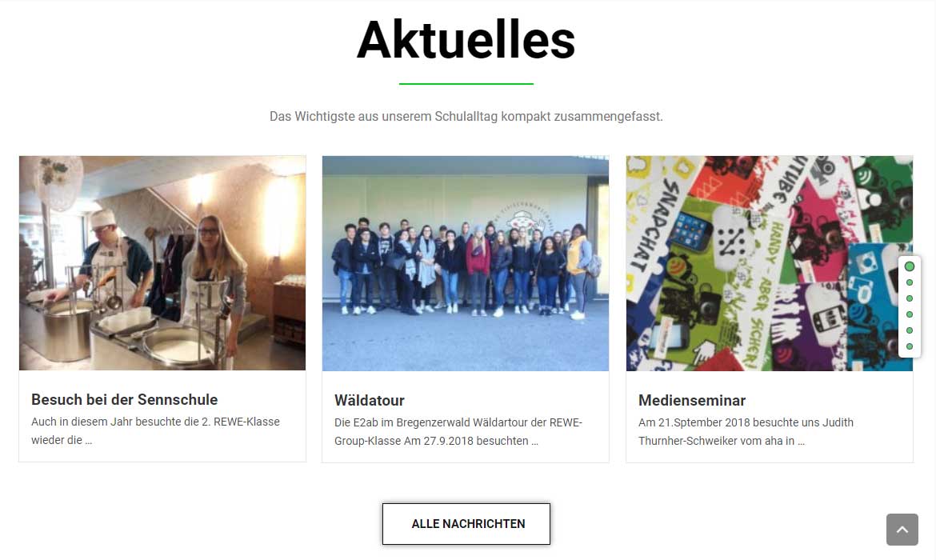Select the third page navigation dot

tap(909, 298)
